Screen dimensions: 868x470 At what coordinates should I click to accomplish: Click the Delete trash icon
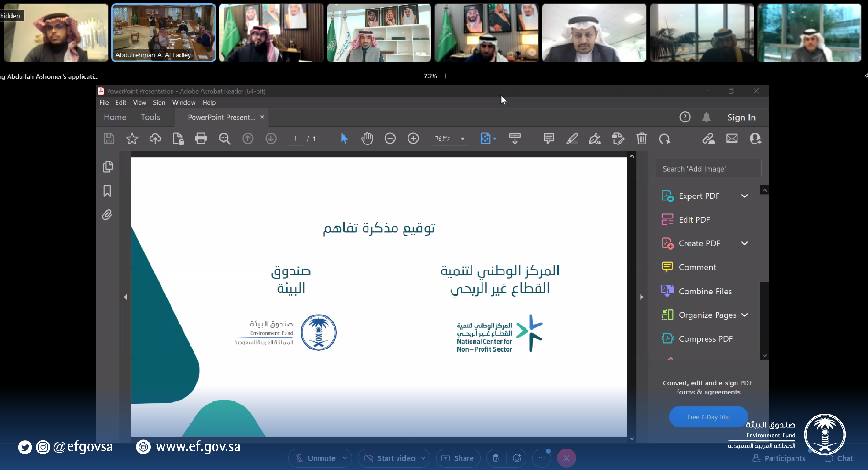[641, 139]
